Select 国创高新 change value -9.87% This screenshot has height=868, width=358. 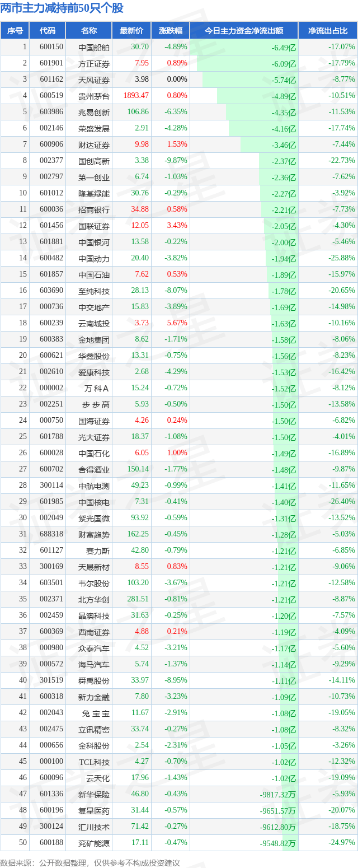pos(176,161)
